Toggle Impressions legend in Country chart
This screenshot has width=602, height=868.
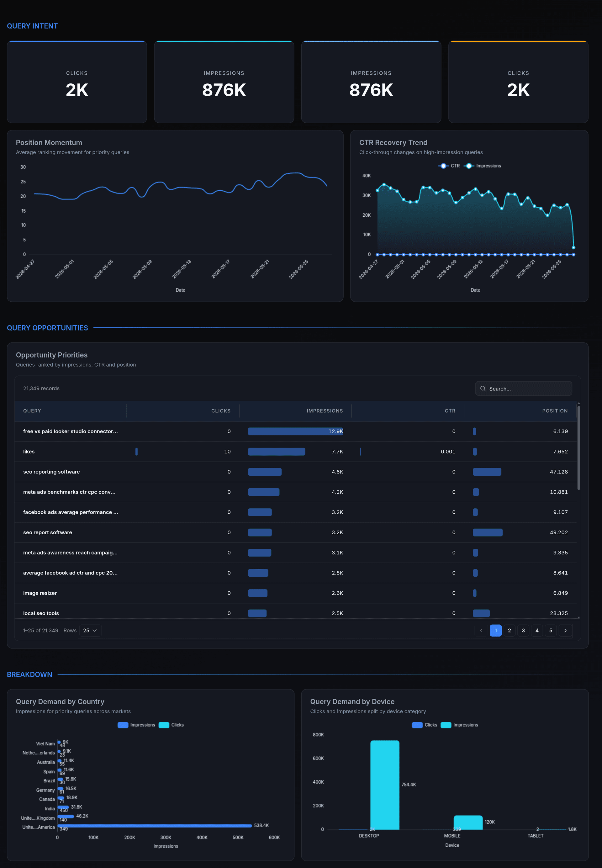coord(136,725)
